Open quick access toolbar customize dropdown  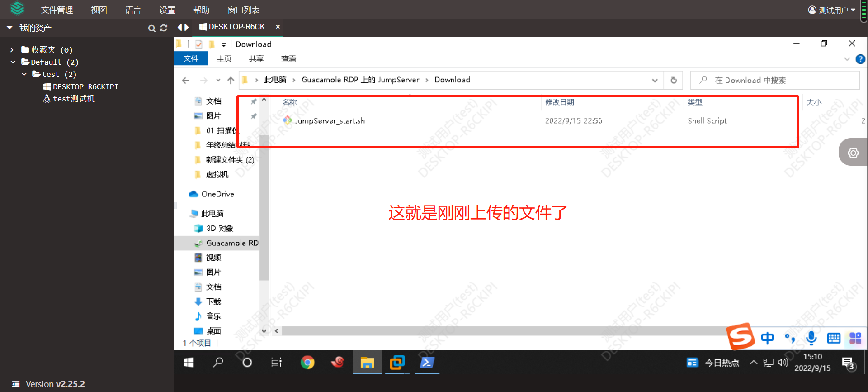224,44
